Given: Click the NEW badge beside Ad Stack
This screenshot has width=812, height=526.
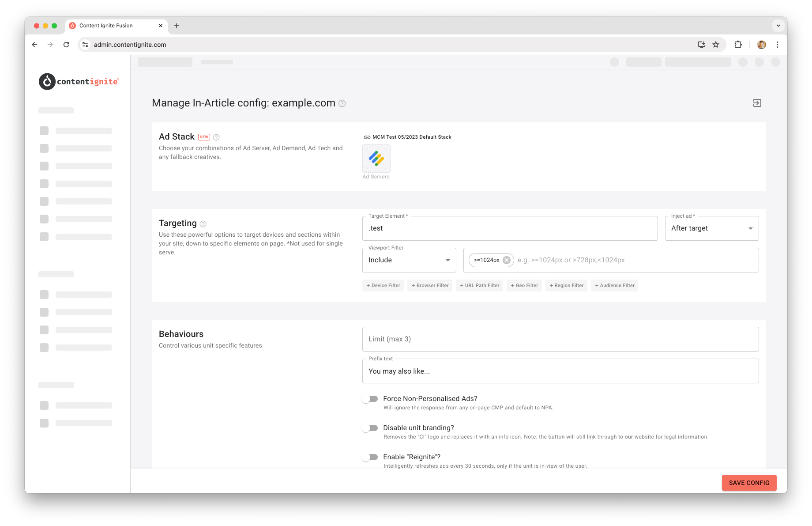Looking at the screenshot, I should 204,137.
